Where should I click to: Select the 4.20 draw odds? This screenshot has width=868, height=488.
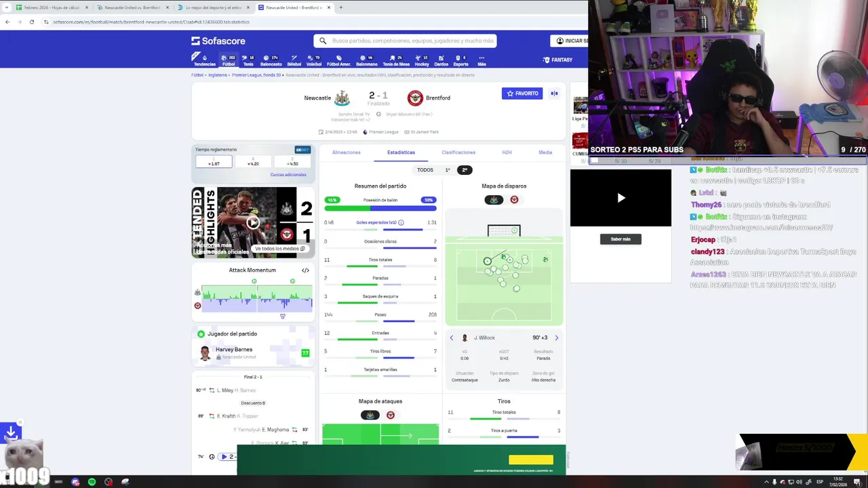(253, 162)
